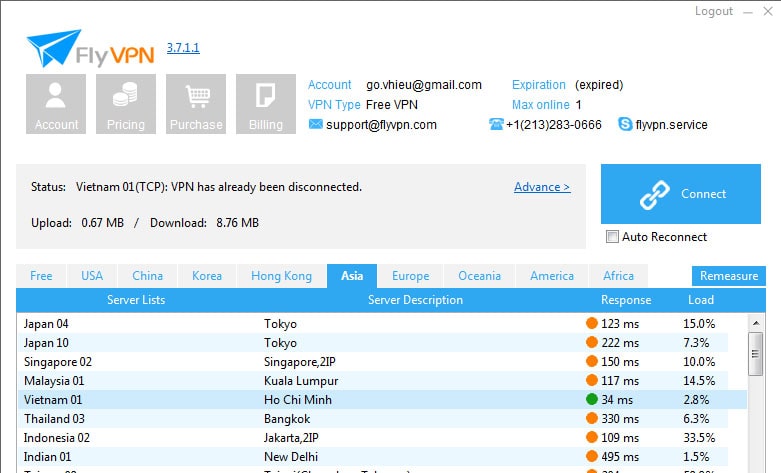Sort by the Load column header
The height and width of the screenshot is (473, 781).
(x=701, y=300)
